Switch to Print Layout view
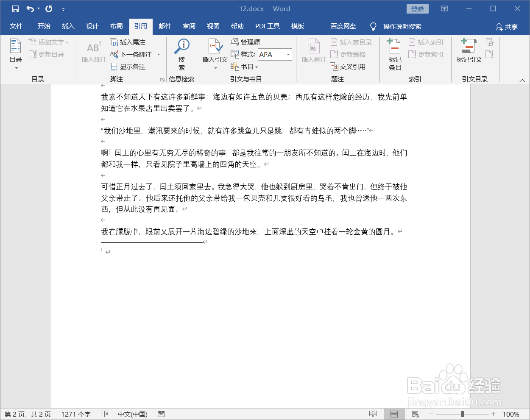This screenshot has height=420, width=530. 394,414
